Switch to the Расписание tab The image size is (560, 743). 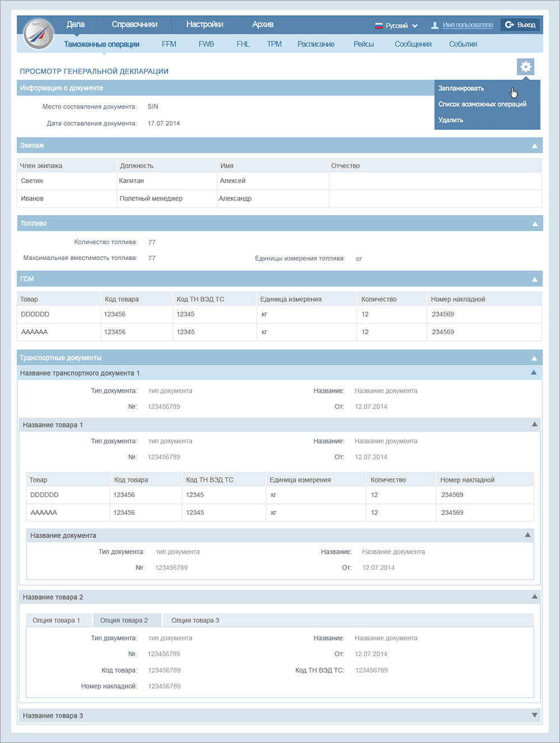pos(316,44)
